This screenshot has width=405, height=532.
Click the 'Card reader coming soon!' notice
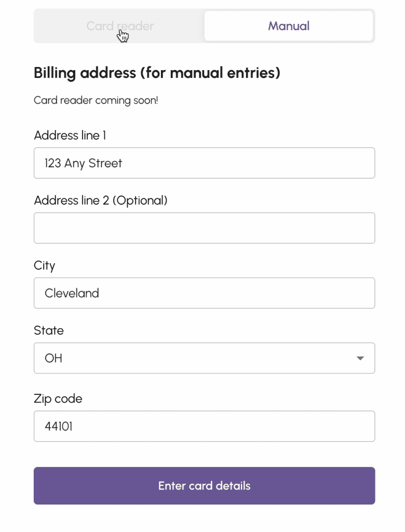point(96,100)
